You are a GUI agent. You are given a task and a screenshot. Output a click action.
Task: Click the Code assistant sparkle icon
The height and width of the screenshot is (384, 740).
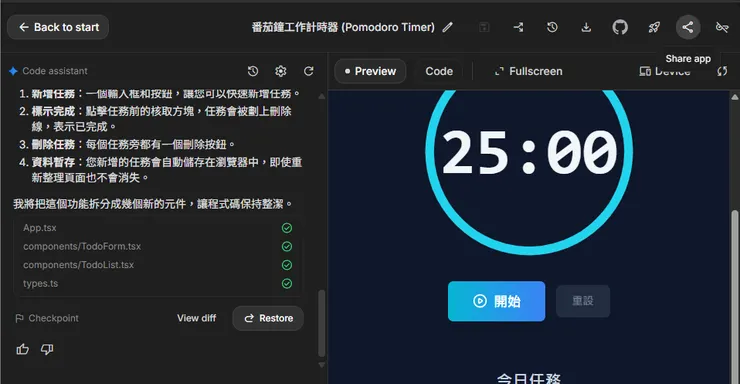[13, 71]
